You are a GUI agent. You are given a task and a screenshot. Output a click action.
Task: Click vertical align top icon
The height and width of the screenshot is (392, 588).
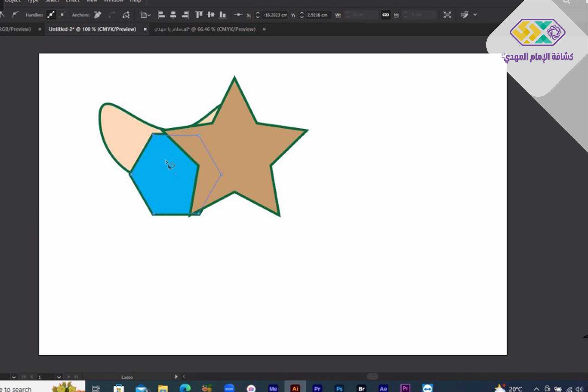click(x=199, y=15)
